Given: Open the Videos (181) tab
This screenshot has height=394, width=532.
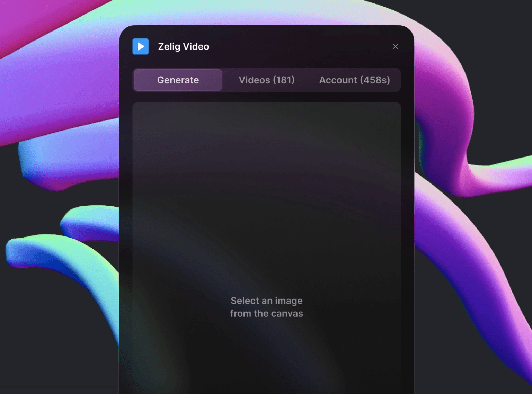Looking at the screenshot, I should coord(267,80).
